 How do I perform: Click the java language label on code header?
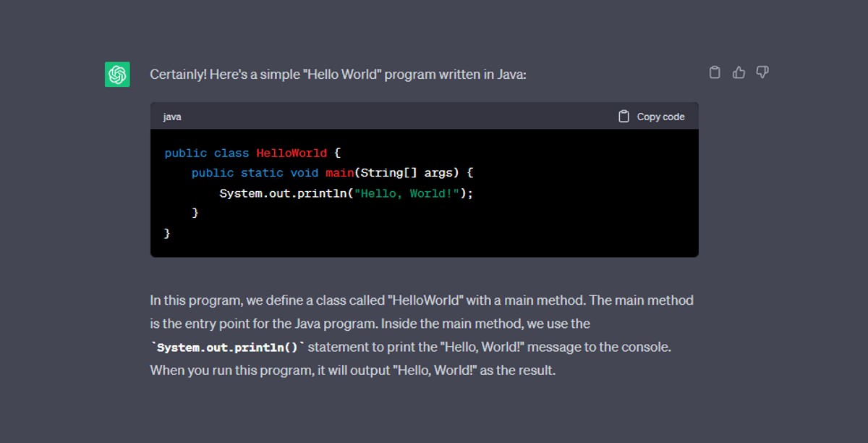click(171, 116)
